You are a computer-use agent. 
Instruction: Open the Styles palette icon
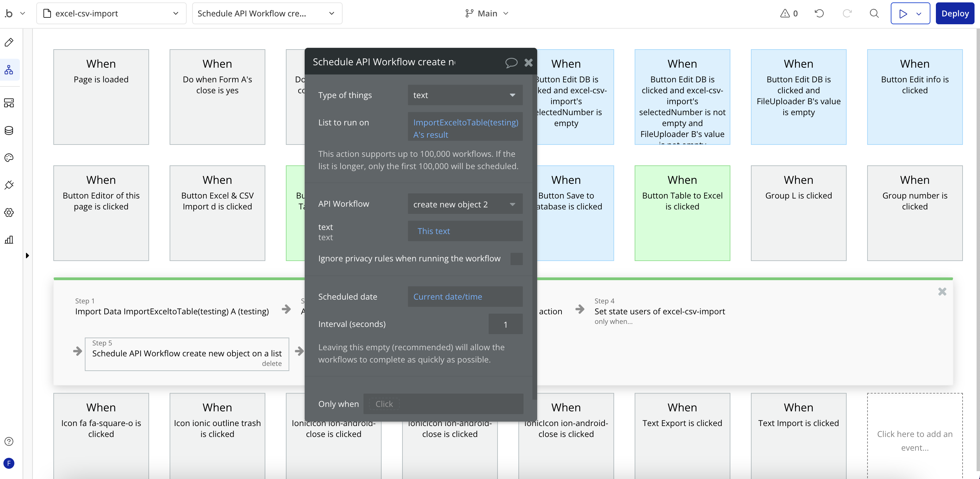(9, 158)
